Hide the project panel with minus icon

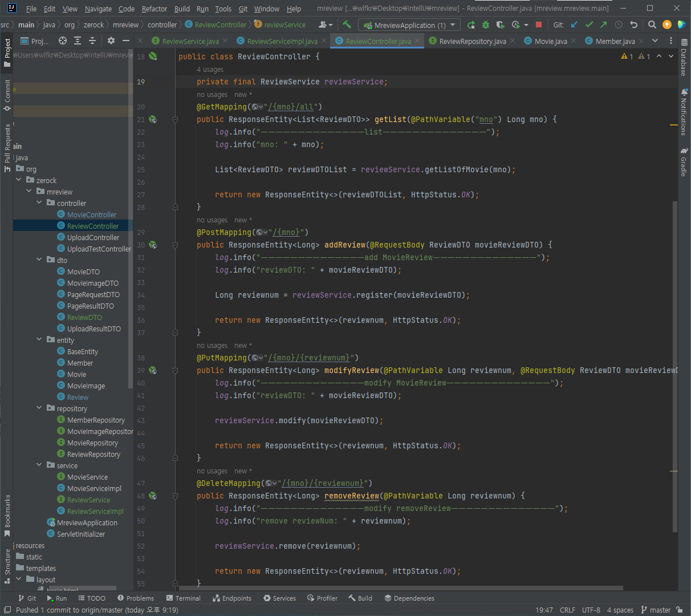tap(126, 40)
